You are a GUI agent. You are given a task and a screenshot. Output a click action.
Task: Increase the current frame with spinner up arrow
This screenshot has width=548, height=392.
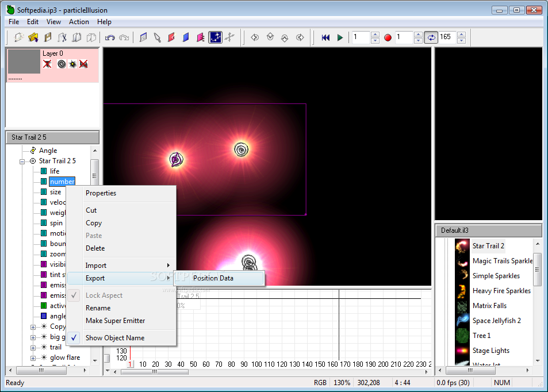tap(375, 34)
